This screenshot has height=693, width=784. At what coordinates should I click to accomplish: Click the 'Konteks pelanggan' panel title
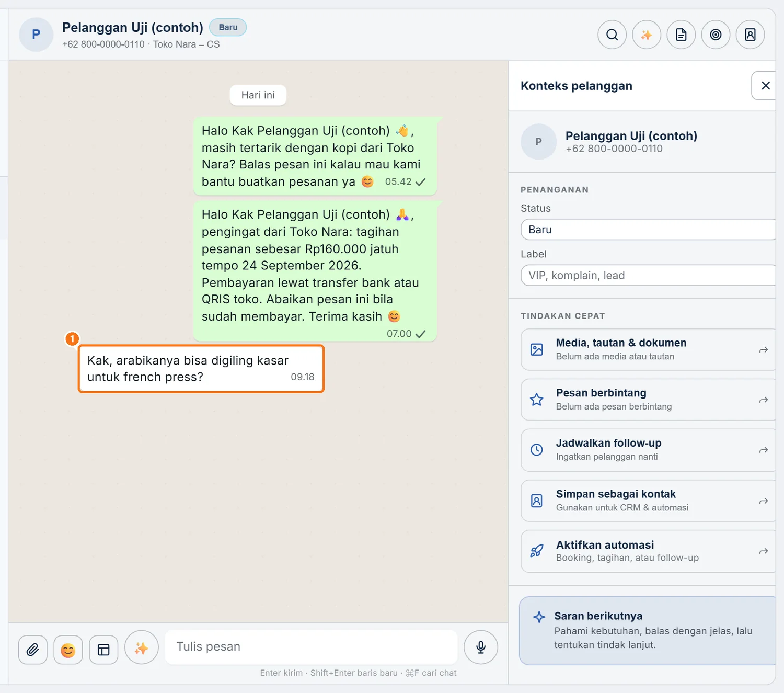[x=577, y=86]
